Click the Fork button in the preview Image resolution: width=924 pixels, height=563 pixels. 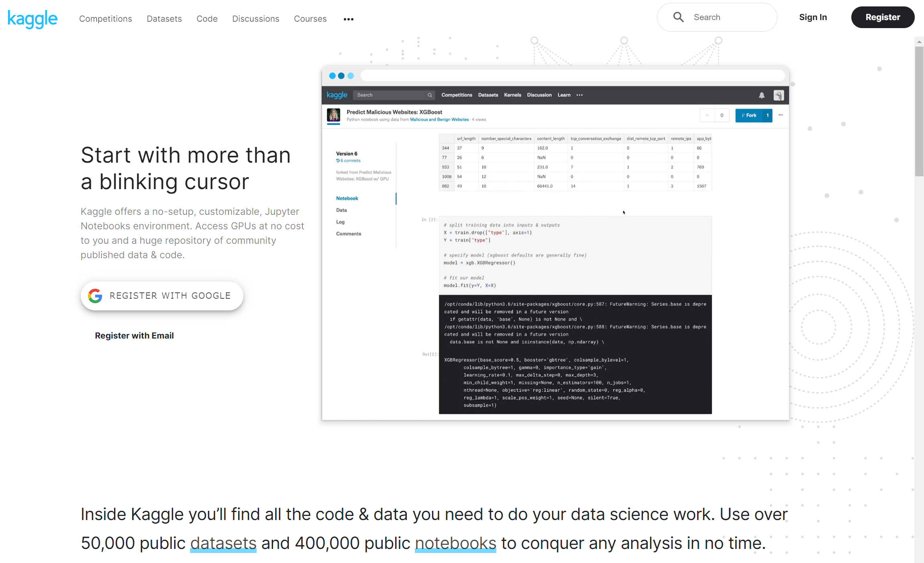pyautogui.click(x=749, y=115)
